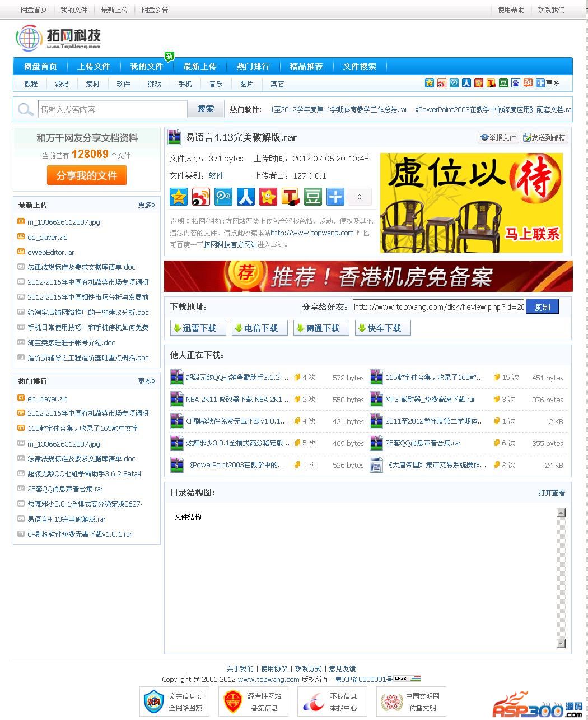The image size is (588, 720).
Task: Open 意见反馈 footer link
Action: point(342,668)
